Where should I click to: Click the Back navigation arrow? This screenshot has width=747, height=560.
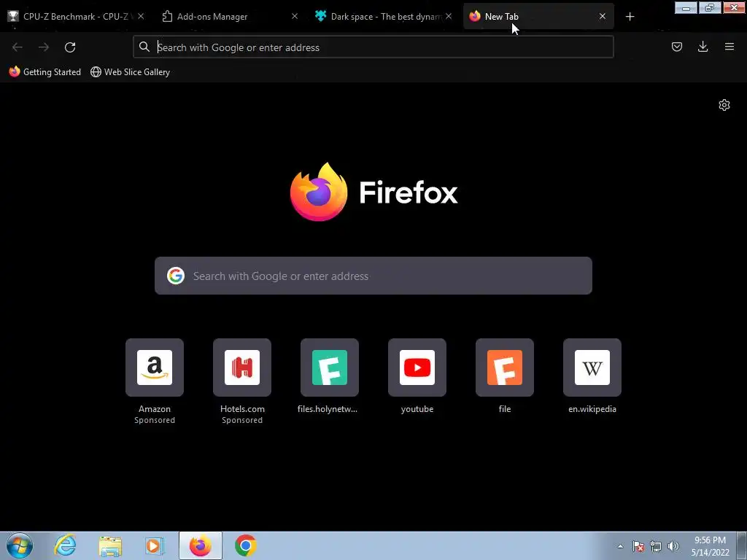tap(18, 47)
